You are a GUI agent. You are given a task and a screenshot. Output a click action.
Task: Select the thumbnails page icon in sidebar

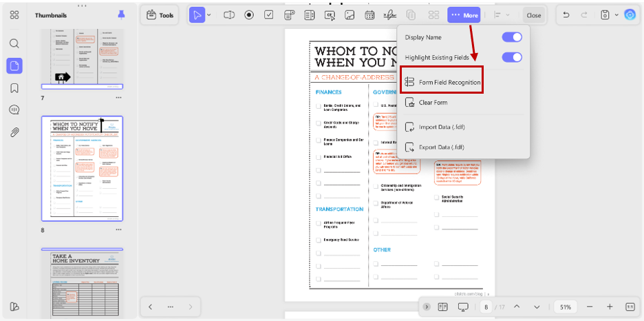[14, 65]
